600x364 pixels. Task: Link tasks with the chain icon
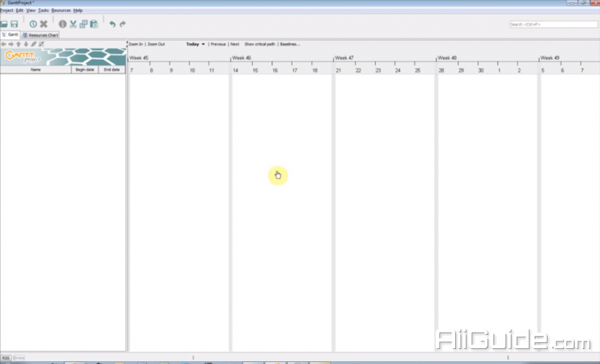(x=34, y=44)
